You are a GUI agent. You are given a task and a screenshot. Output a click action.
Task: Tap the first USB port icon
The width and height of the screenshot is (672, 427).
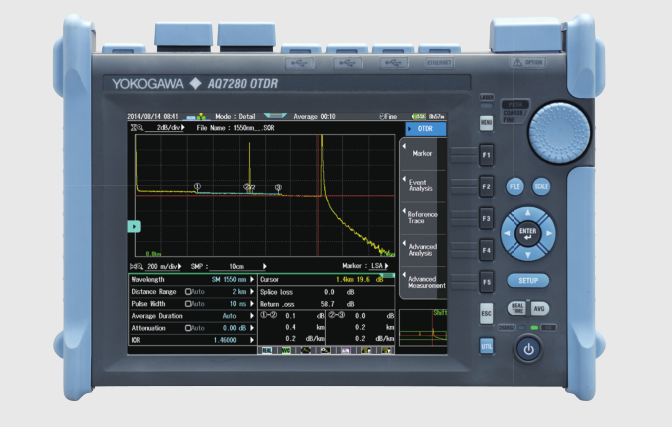(300, 63)
